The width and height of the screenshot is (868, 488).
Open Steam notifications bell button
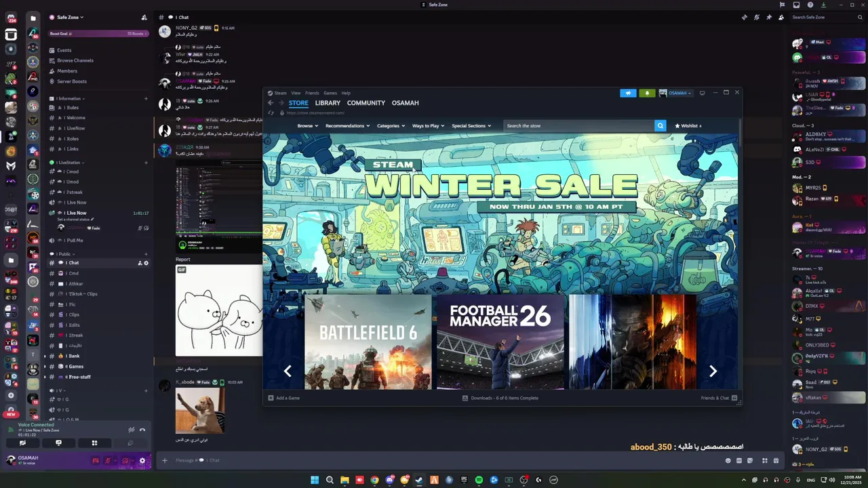click(x=647, y=93)
